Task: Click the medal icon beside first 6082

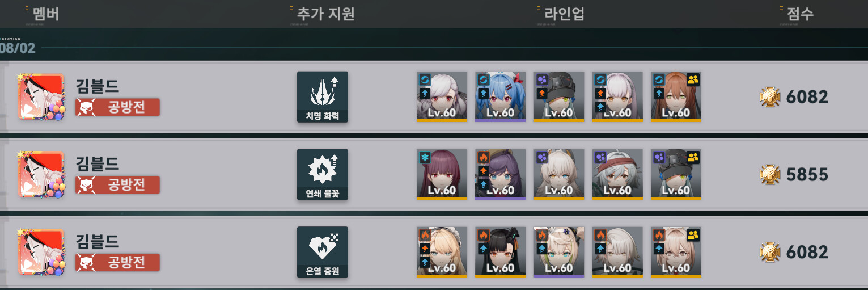Action: click(x=770, y=97)
